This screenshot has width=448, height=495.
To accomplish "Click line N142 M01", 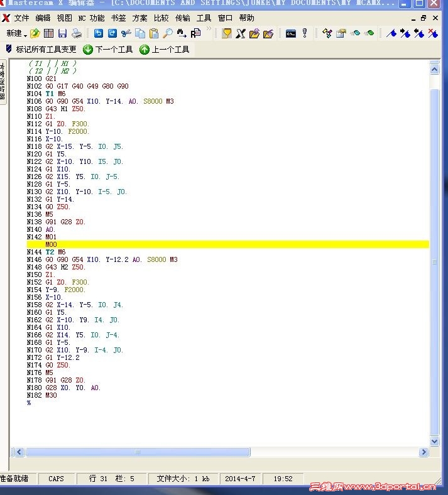I will click(x=41, y=237).
